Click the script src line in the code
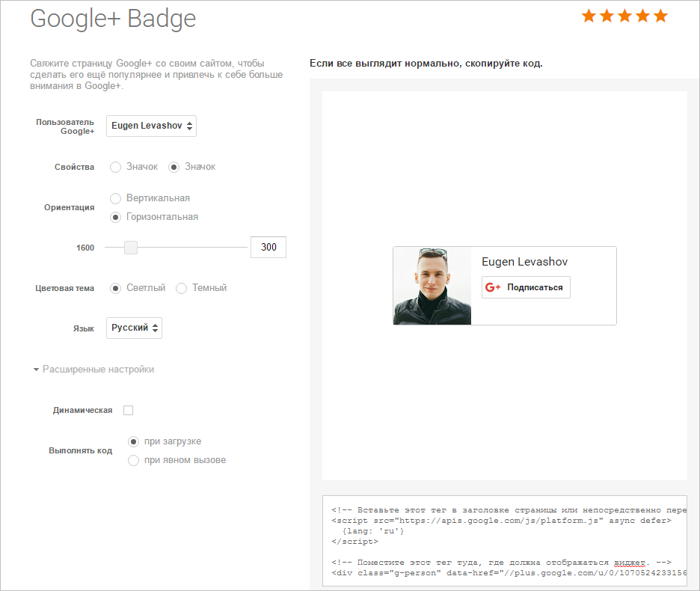This screenshot has width=700, height=591. (x=501, y=521)
